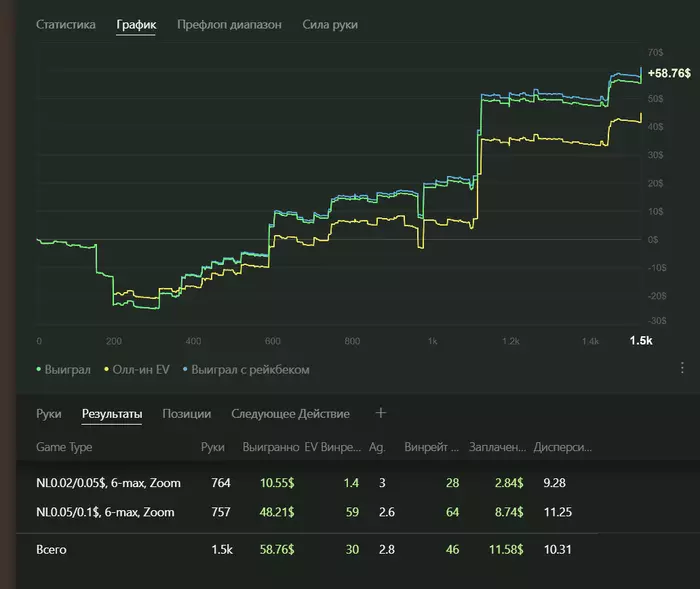Click the 9.28 variance value
This screenshot has height=589, width=700.
(554, 483)
